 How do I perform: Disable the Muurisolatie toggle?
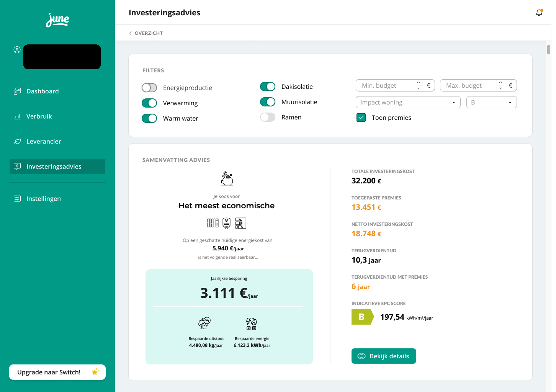(x=268, y=102)
